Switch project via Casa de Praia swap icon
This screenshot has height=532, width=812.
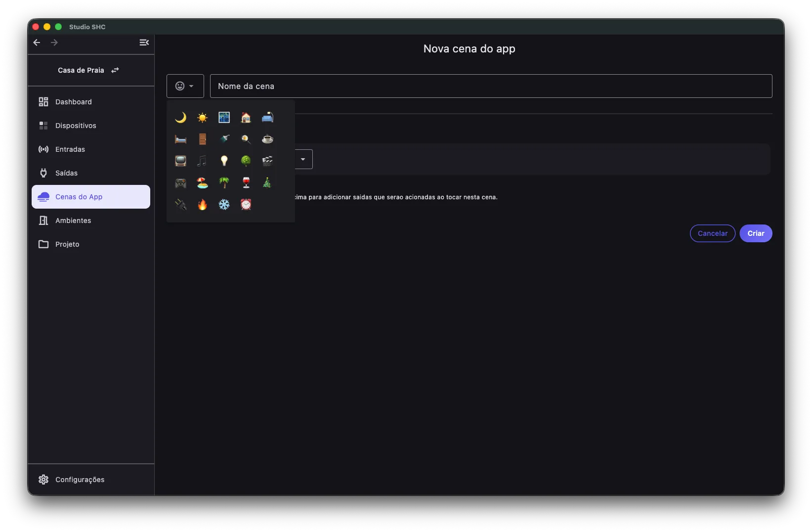point(115,70)
